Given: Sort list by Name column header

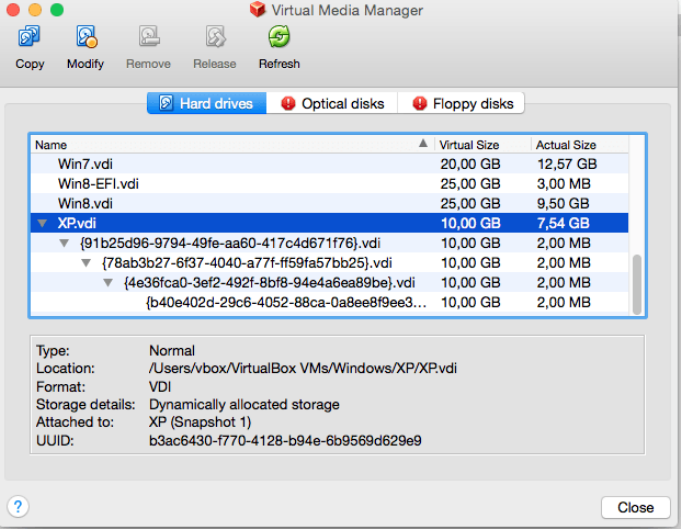Looking at the screenshot, I should [232, 145].
